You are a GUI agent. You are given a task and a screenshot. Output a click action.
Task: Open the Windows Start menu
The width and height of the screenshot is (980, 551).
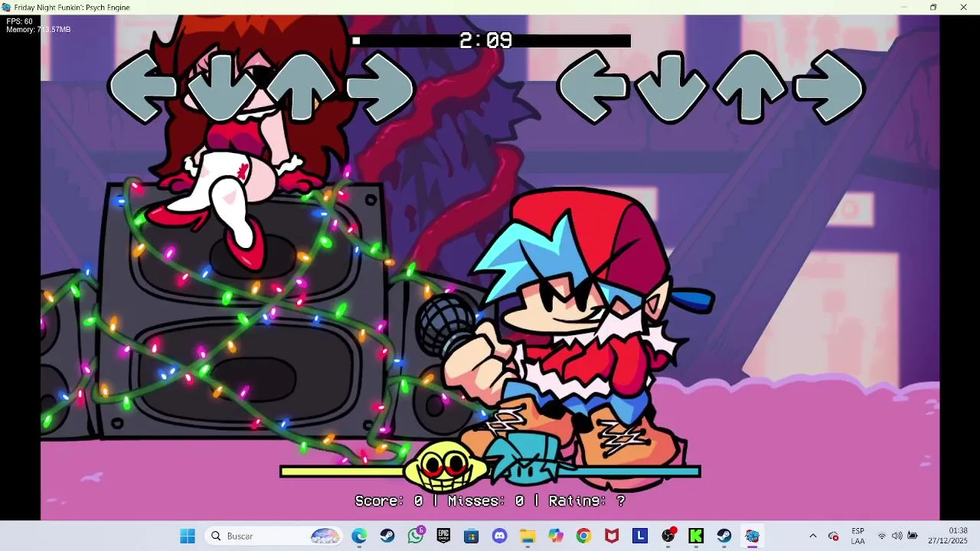188,536
